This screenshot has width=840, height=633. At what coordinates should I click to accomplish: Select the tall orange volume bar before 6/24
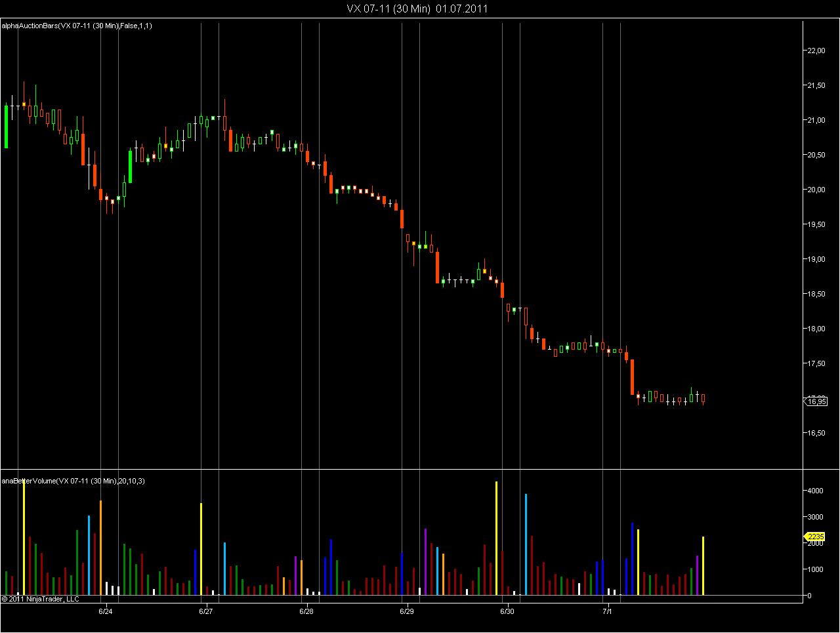(x=100, y=548)
